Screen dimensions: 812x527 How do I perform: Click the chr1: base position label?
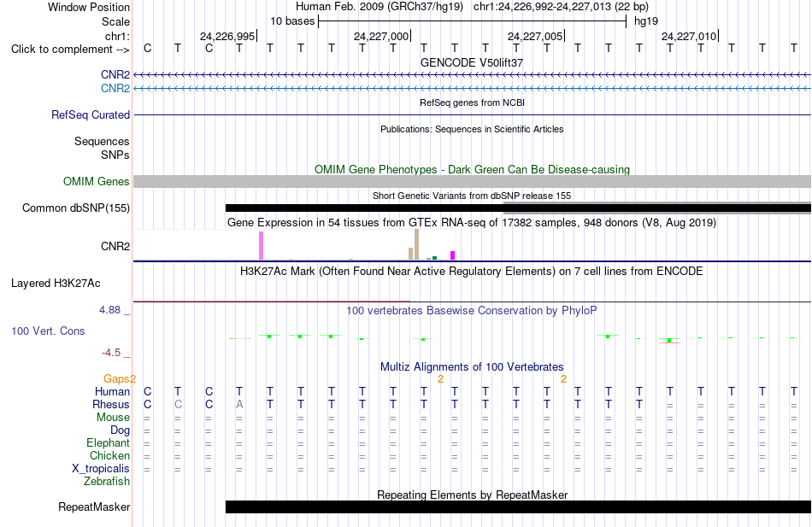117,36
